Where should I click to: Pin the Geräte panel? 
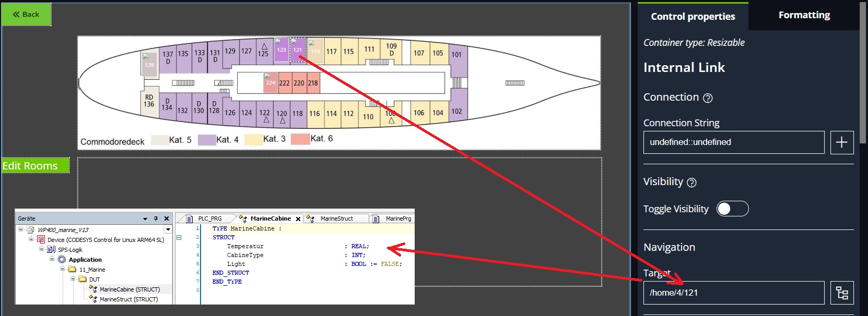coord(156,218)
